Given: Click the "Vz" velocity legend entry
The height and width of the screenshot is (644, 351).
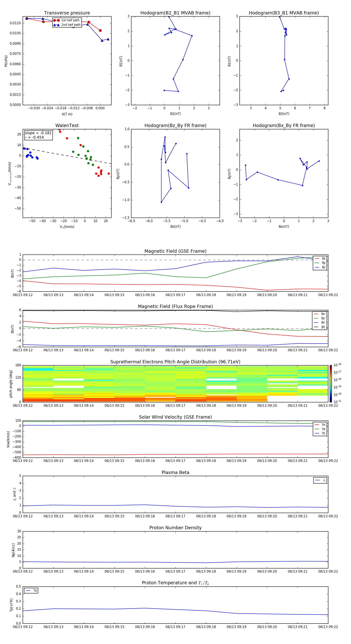Looking at the screenshot, I should (x=320, y=433).
